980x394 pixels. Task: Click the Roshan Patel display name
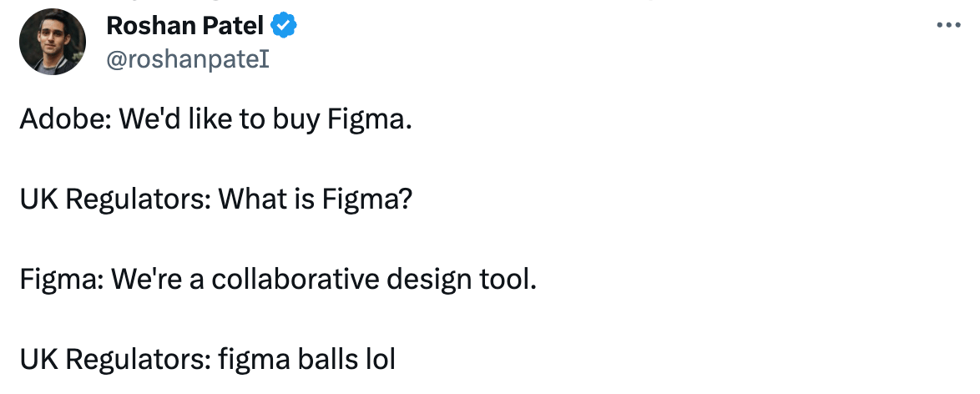tap(184, 28)
